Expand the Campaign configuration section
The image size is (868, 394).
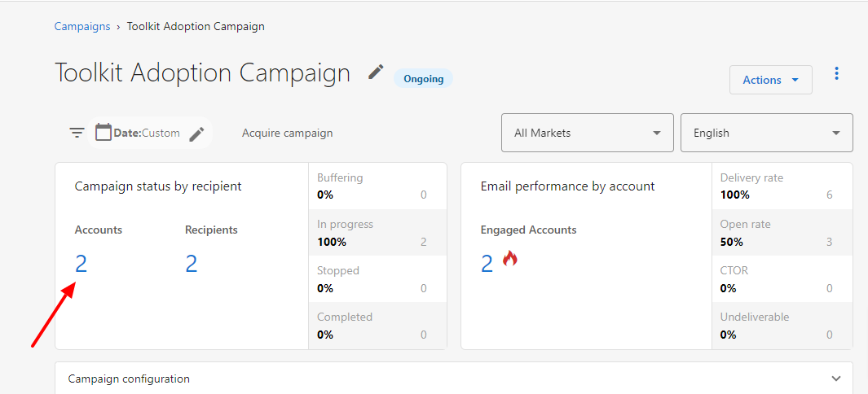tap(454, 379)
